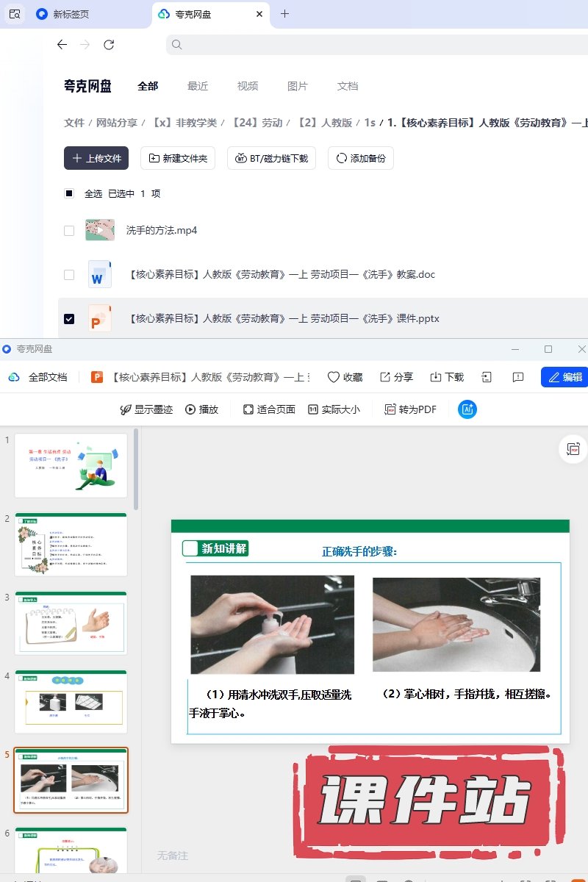Click 转为PDF convert tool
Viewport: 588px width, 882px height.
410,409
